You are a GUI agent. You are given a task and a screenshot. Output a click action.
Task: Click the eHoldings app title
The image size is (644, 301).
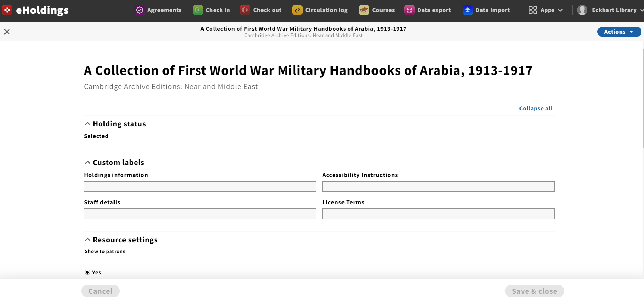coord(42,10)
